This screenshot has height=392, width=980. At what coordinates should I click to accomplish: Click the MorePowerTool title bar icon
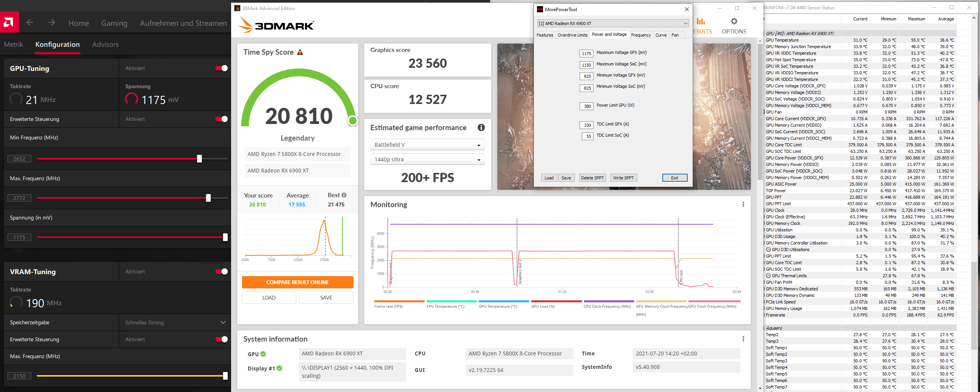[x=540, y=9]
